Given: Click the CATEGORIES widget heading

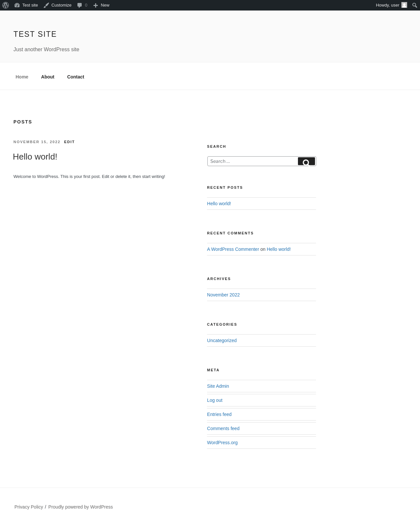Looking at the screenshot, I should 222,324.
